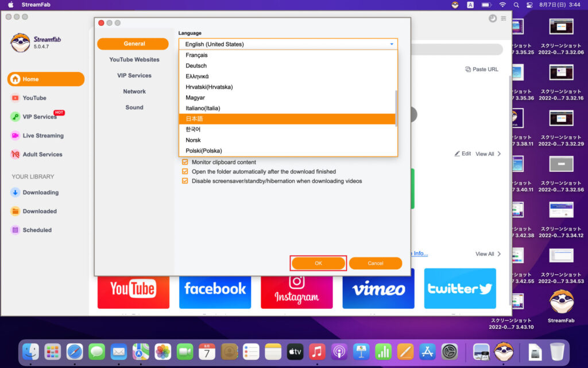
Task: Toggle Disable screensaver/standby checkbox
Action: pyautogui.click(x=185, y=181)
